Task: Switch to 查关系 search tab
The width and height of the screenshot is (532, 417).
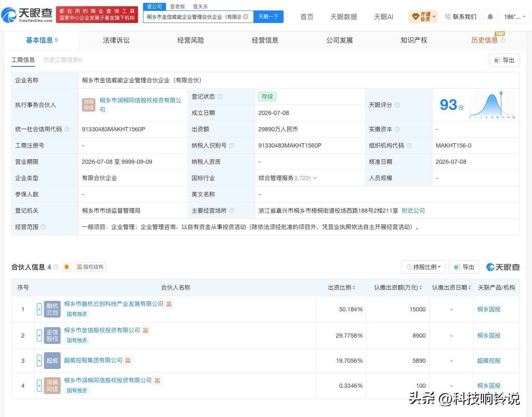Action: pos(200,7)
